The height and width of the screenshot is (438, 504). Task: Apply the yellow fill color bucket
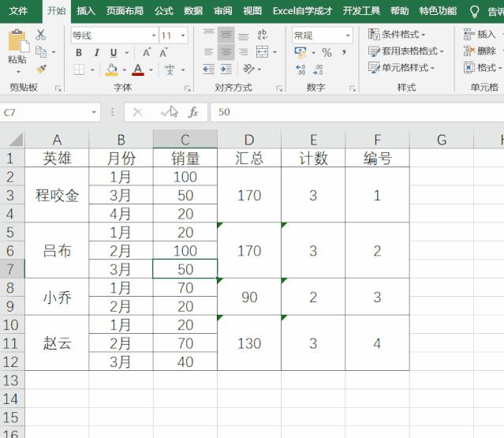[x=112, y=69]
